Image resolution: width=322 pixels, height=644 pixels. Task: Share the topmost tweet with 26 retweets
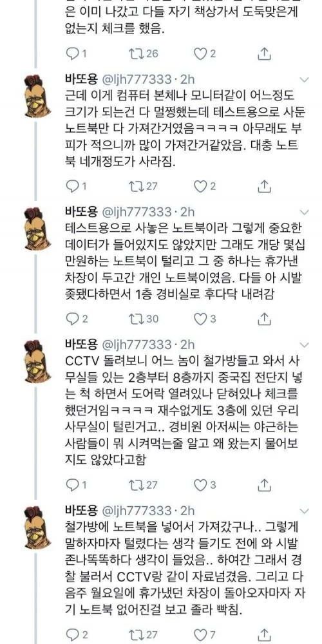[265, 54]
